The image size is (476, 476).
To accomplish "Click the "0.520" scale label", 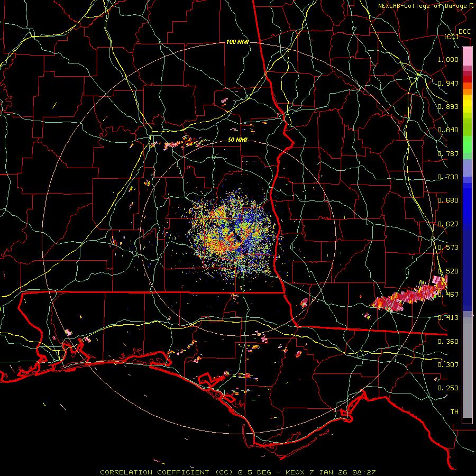I will pyautogui.click(x=448, y=271).
